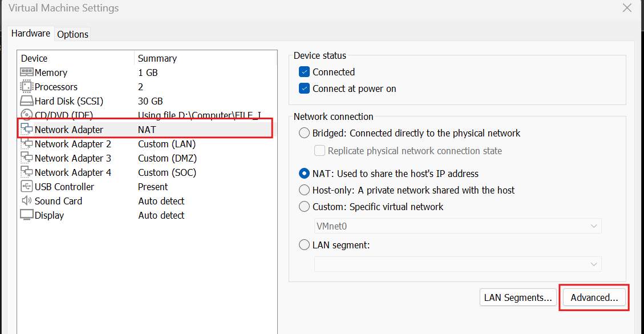The width and height of the screenshot is (644, 334).
Task: Open the VMnet0 network dropdown
Action: [x=457, y=226]
